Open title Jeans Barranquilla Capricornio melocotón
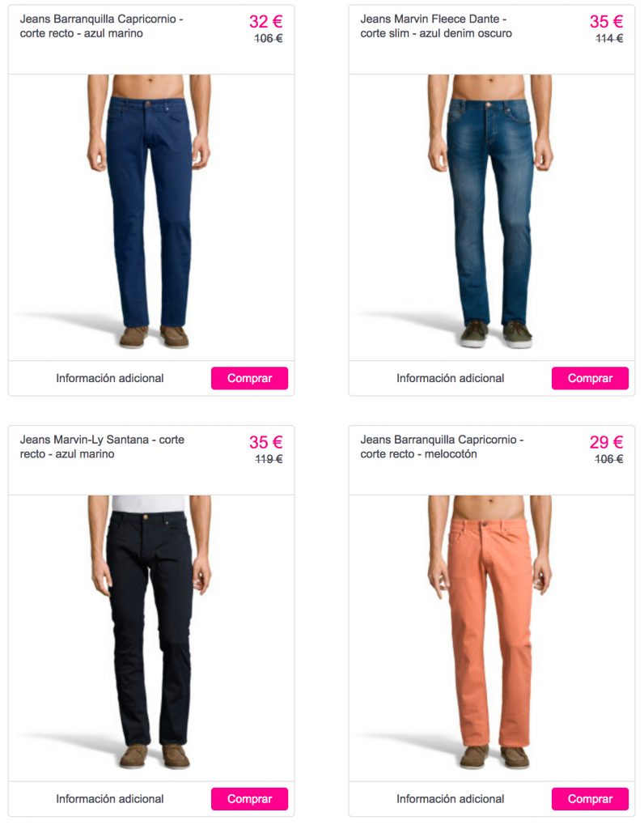 coord(442,447)
